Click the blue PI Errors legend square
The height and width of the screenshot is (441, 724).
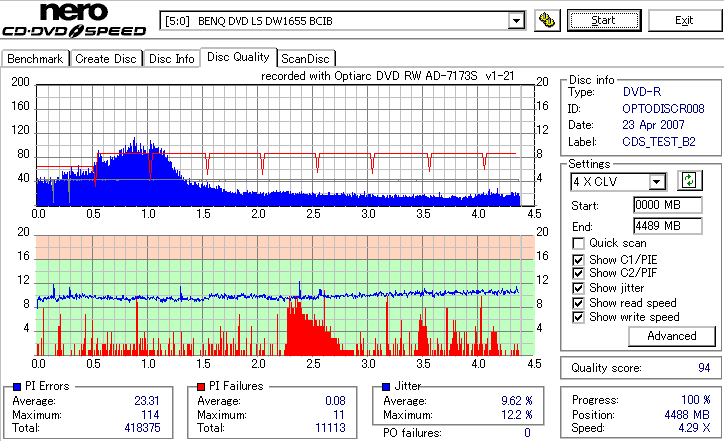pyautogui.click(x=18, y=387)
